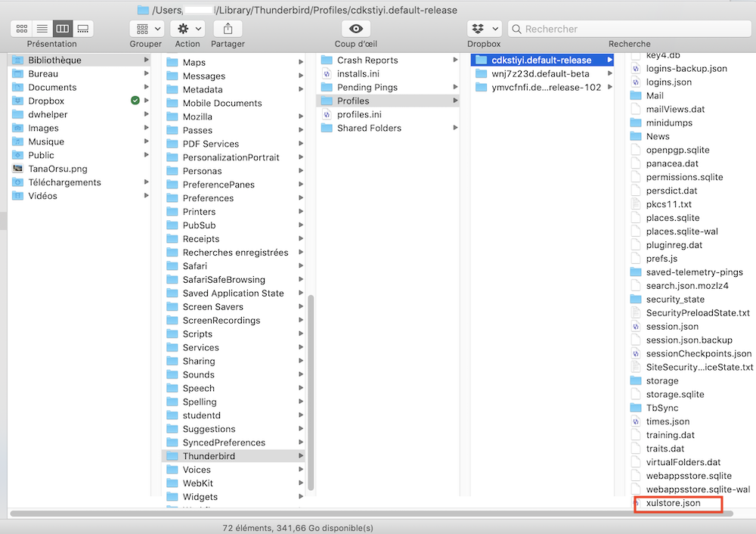Screen dimensions: 756x534
Task: Open the Vidéos folder
Action: click(79, 196)
